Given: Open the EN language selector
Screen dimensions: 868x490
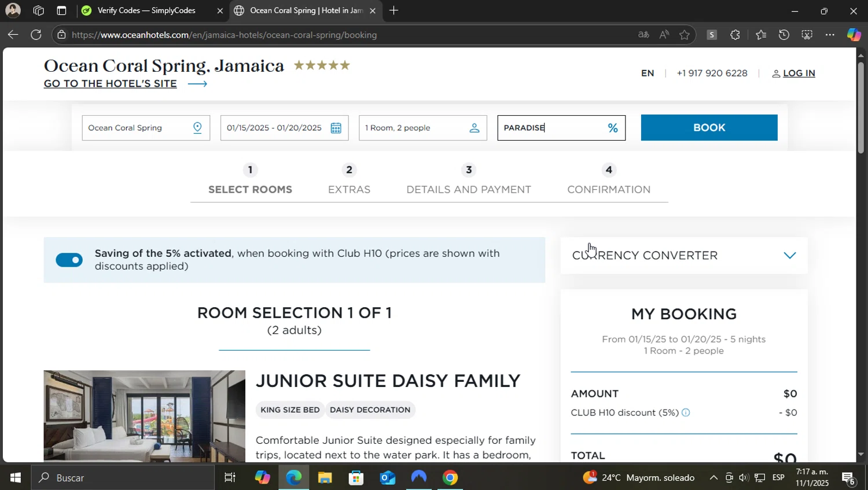Looking at the screenshot, I should [648, 73].
